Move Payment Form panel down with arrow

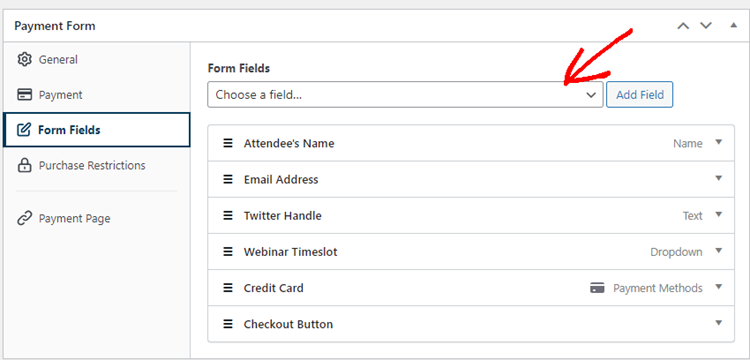(706, 26)
